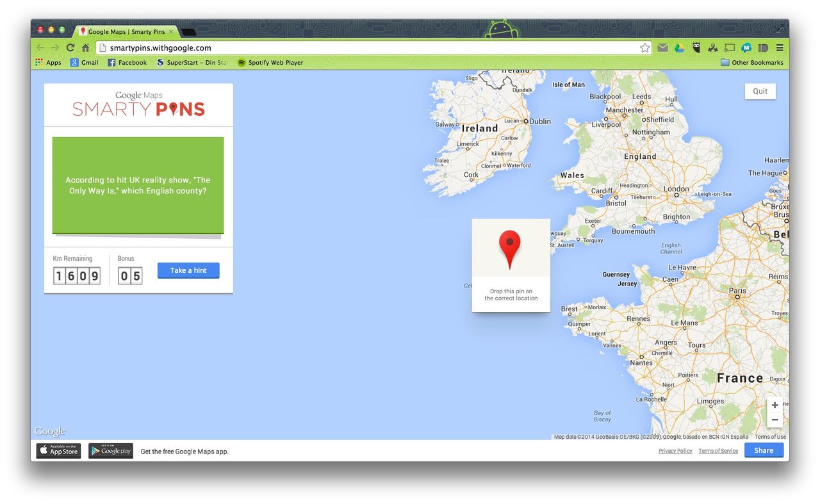The height and width of the screenshot is (504, 820).
Task: Click the Paris label on the map
Action: [737, 291]
